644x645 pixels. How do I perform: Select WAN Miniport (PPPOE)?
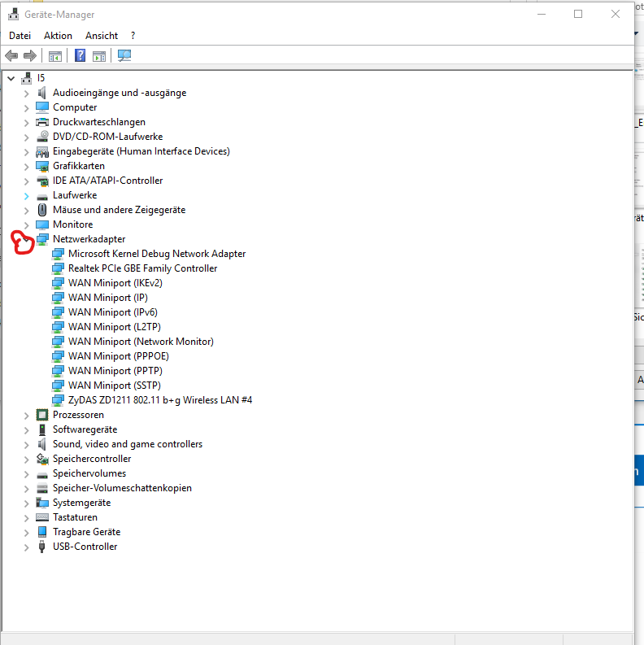click(119, 356)
